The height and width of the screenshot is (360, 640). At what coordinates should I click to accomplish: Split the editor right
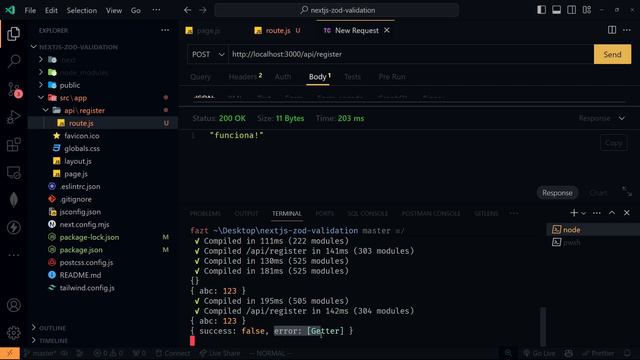coord(612,30)
